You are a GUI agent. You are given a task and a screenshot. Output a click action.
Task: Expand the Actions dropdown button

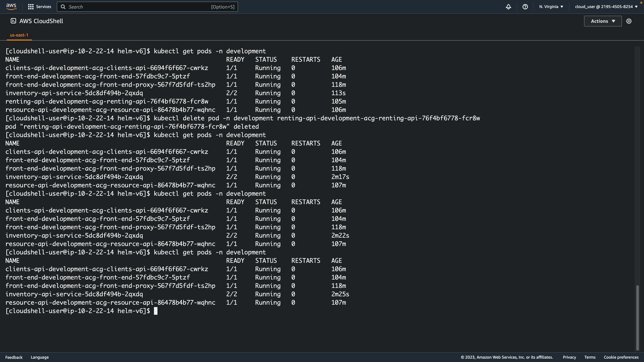(x=603, y=21)
